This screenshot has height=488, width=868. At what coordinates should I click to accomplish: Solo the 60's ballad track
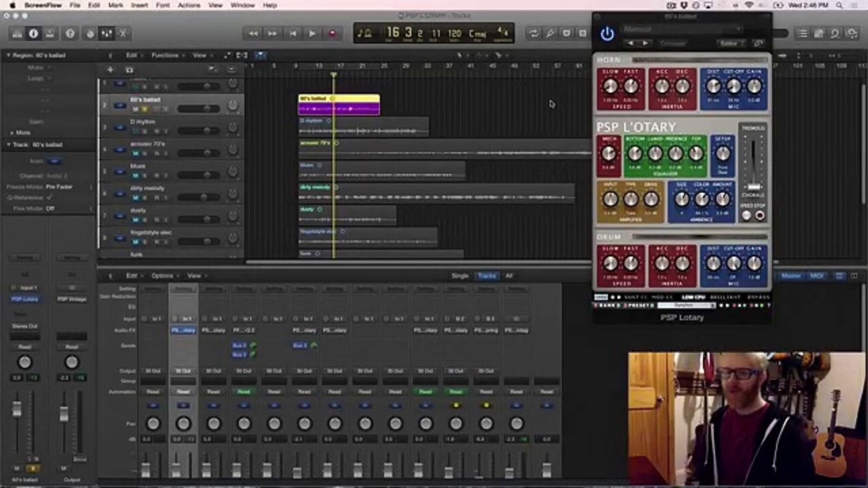pyautogui.click(x=144, y=108)
